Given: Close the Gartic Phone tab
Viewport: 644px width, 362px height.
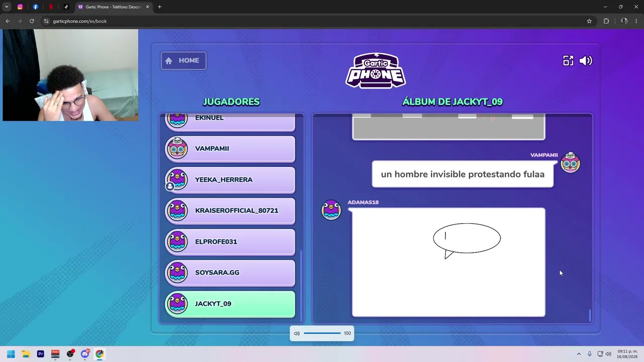Looking at the screenshot, I should click(x=147, y=7).
